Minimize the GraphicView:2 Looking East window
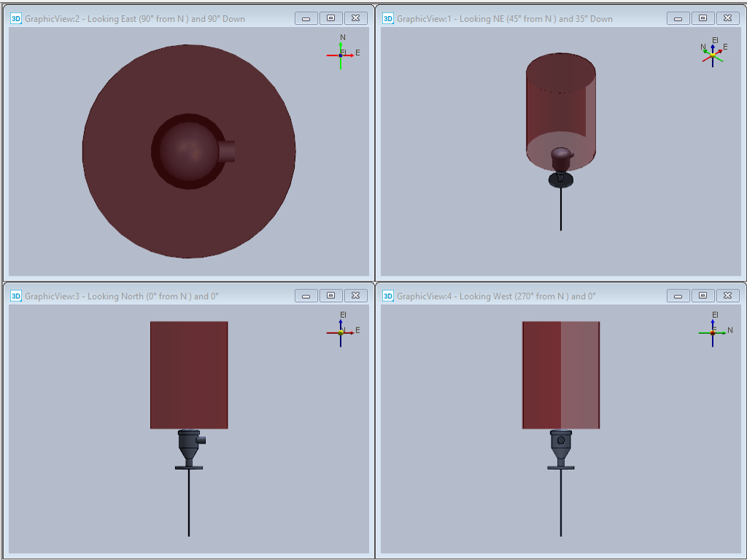747x560 pixels. click(306, 18)
